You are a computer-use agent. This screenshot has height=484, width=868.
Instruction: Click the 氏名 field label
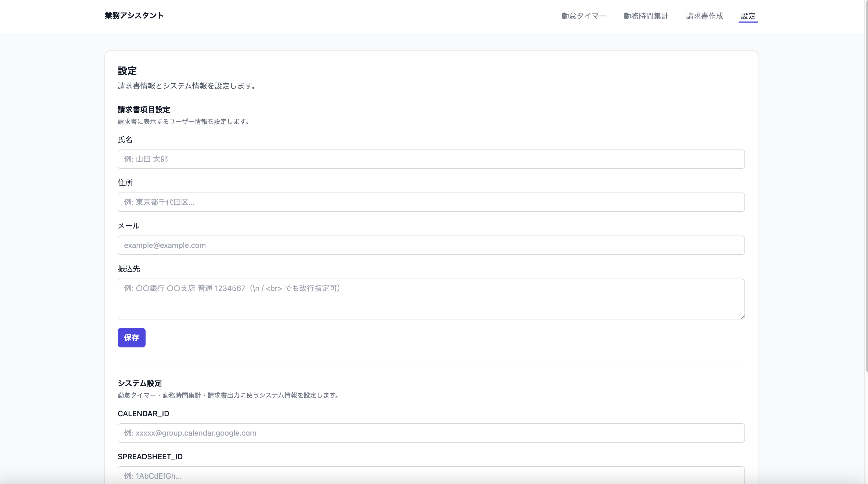pos(125,140)
